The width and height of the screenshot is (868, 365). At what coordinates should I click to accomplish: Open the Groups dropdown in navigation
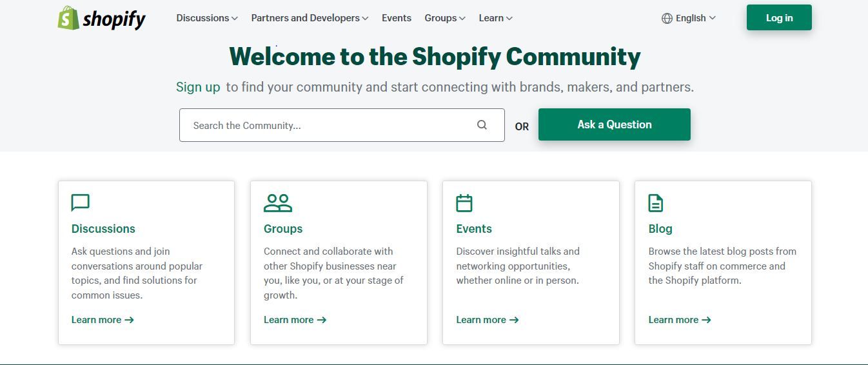click(x=445, y=18)
